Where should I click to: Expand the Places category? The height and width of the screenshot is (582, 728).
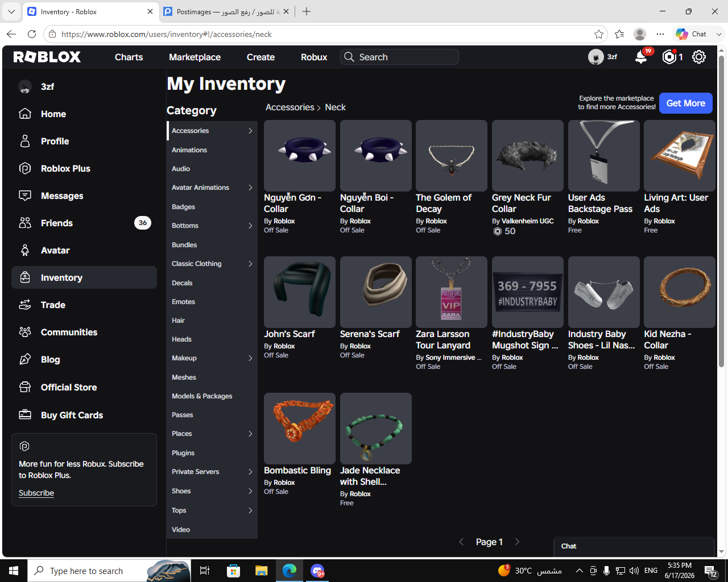[x=250, y=434]
